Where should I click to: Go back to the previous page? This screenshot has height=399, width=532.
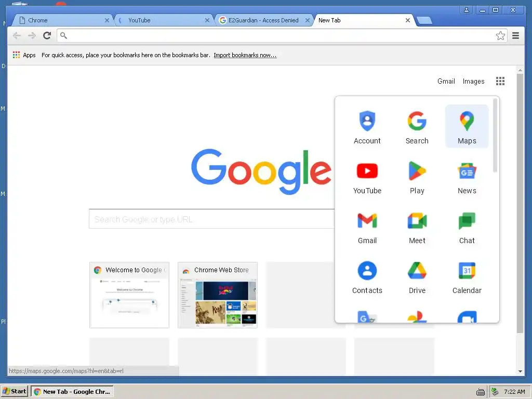[x=17, y=35]
